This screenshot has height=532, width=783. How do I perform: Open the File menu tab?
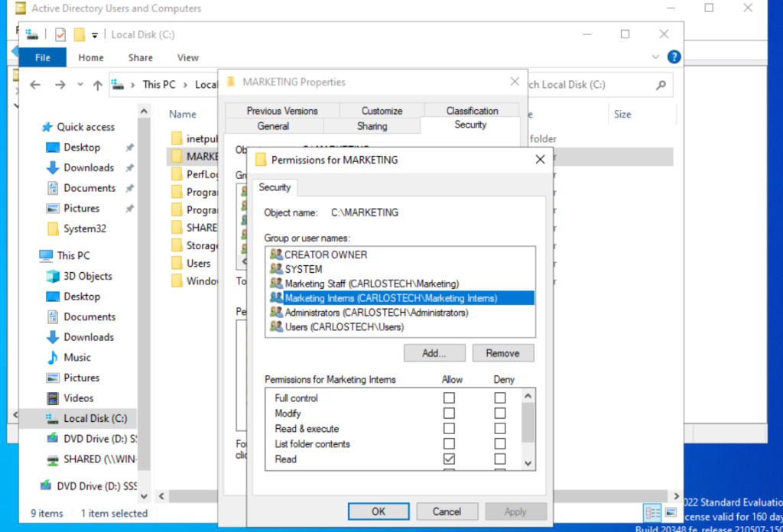[x=43, y=57]
